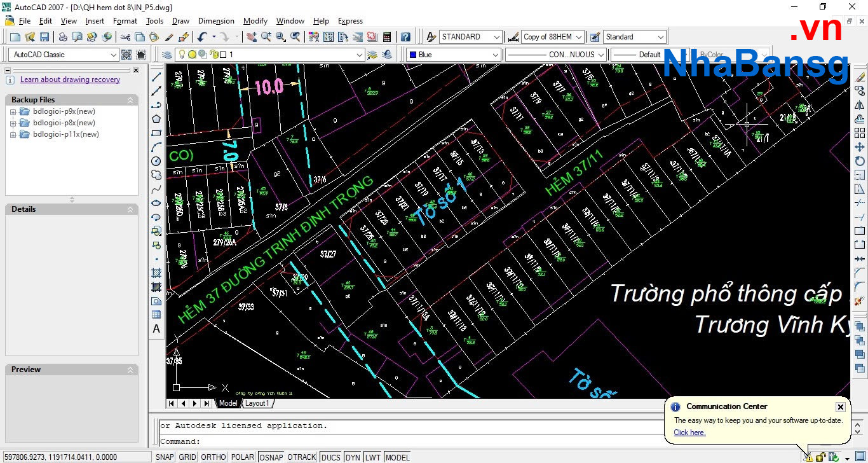This screenshot has width=868, height=463.
Task: Click the Mirror modify tool
Action: [860, 105]
